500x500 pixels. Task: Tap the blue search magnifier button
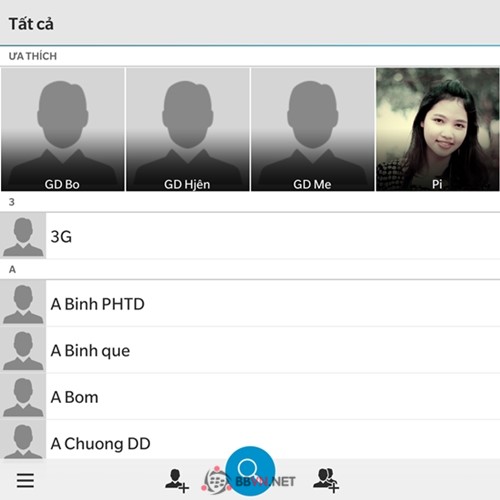250,471
